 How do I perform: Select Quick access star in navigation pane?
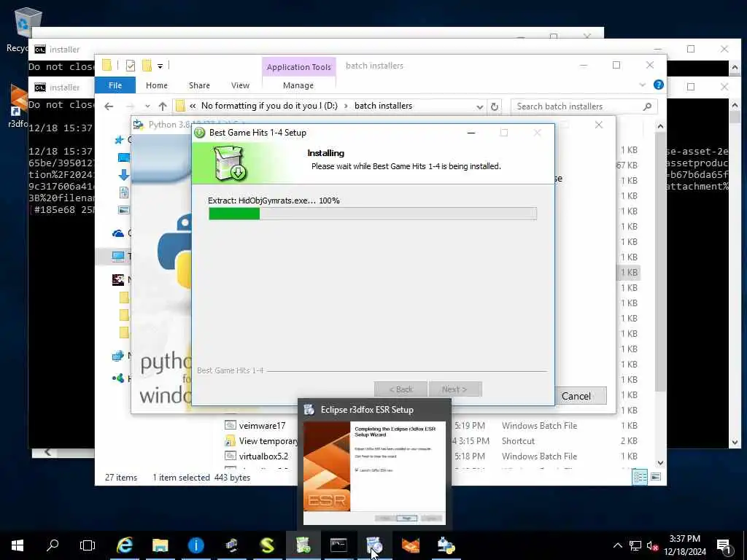[119, 139]
